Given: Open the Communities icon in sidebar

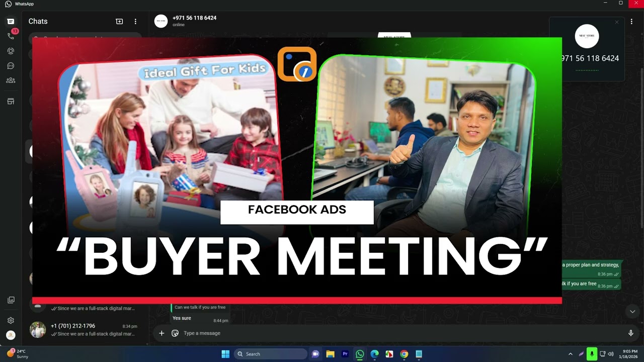Looking at the screenshot, I should click(11, 80).
